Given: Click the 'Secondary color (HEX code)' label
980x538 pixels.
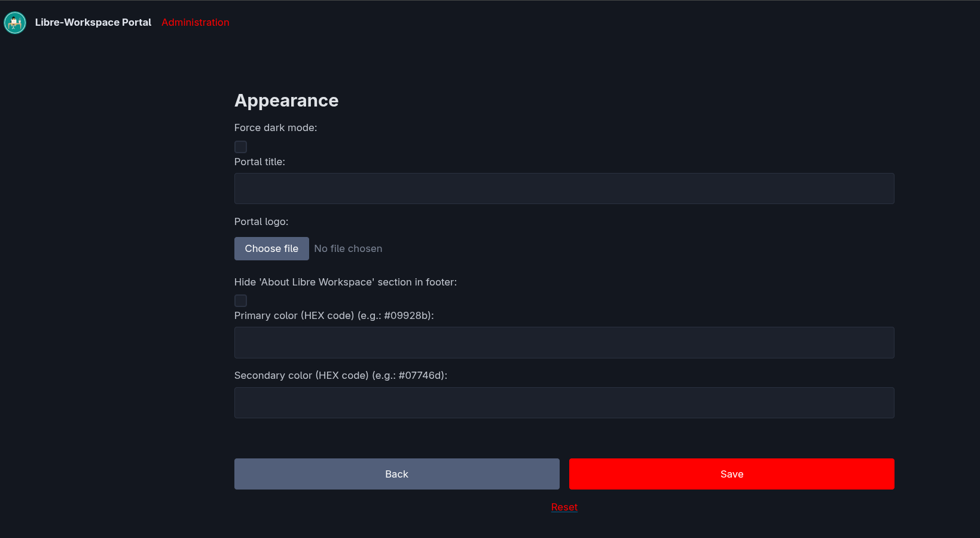Looking at the screenshot, I should pos(340,375).
